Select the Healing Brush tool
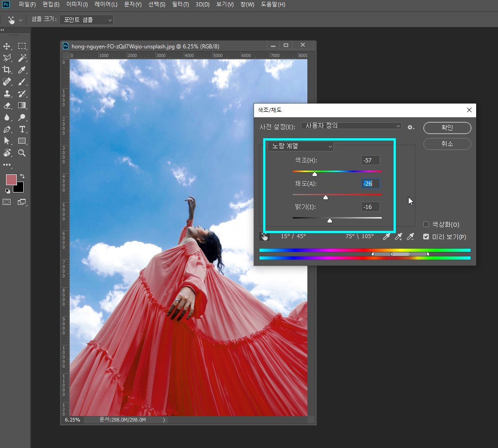The height and width of the screenshot is (448, 498). [7, 82]
